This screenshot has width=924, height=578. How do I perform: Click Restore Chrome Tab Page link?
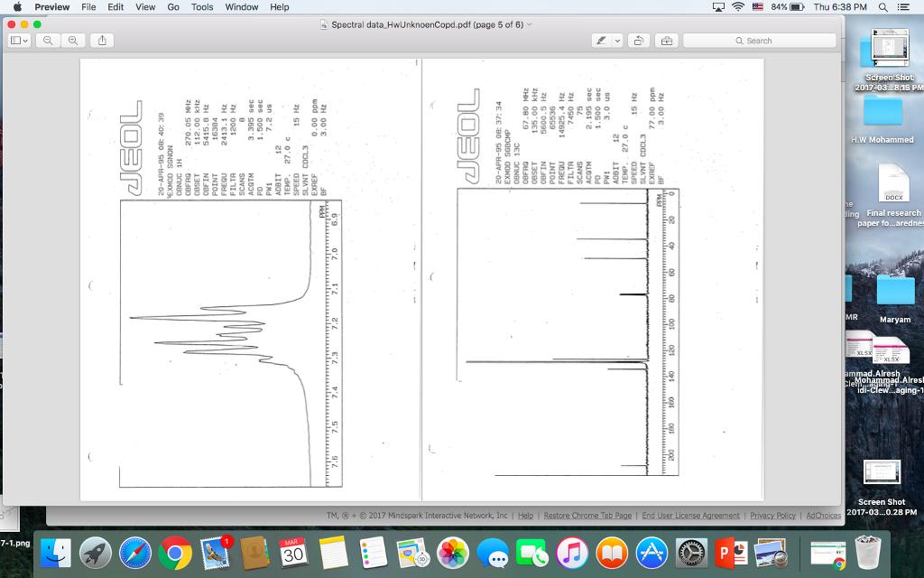point(587,516)
